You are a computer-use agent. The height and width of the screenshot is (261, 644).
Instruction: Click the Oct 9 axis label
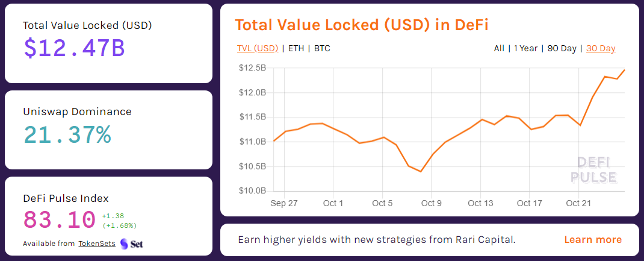click(x=432, y=203)
